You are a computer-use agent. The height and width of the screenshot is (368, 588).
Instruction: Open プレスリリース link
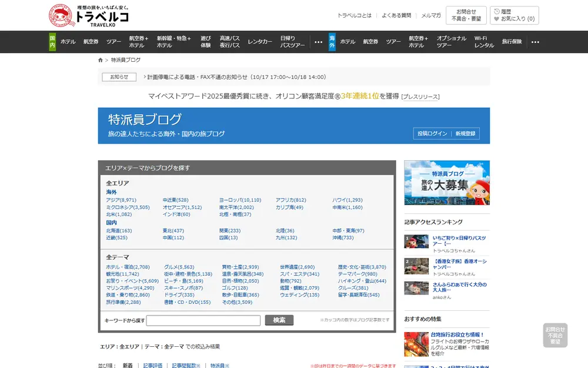pyautogui.click(x=420, y=97)
